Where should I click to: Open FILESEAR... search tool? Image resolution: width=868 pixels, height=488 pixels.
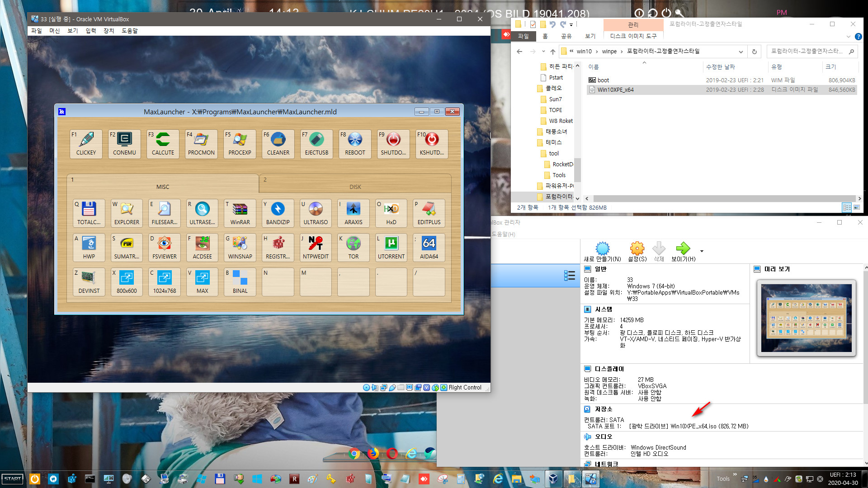point(165,213)
